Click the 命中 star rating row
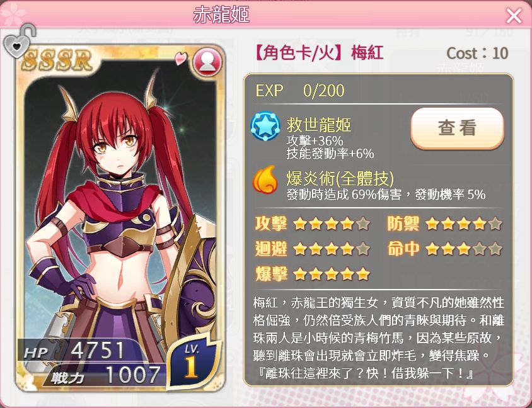Screen dimensions: 532x408 click(445, 249)
